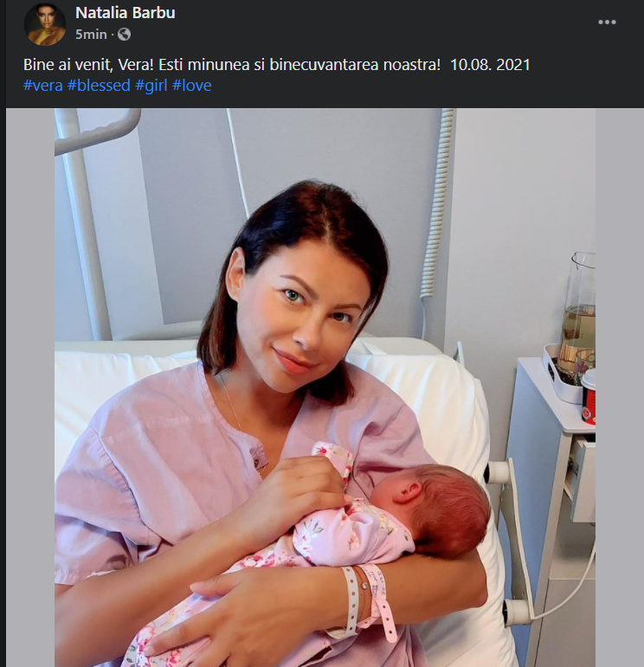The height and width of the screenshot is (667, 644).
Task: Follow the #vera hashtag
Action: click(43, 86)
